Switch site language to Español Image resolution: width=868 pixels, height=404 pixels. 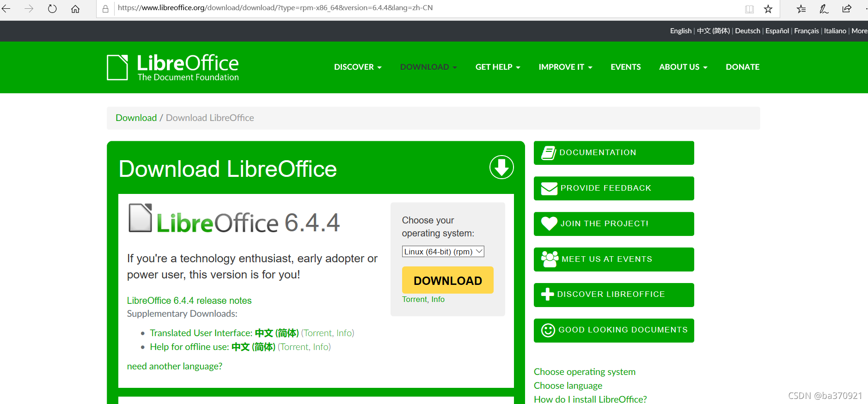(x=777, y=31)
